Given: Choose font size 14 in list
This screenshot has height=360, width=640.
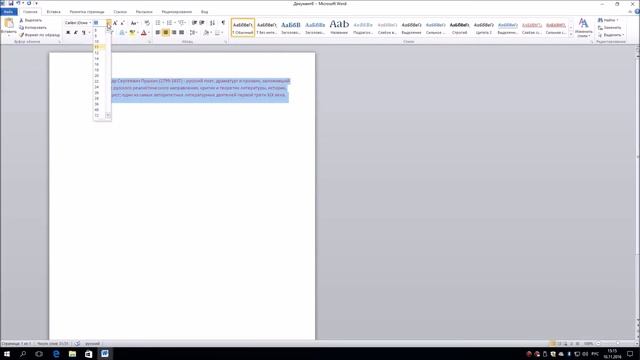Looking at the screenshot, I should tap(100, 58).
